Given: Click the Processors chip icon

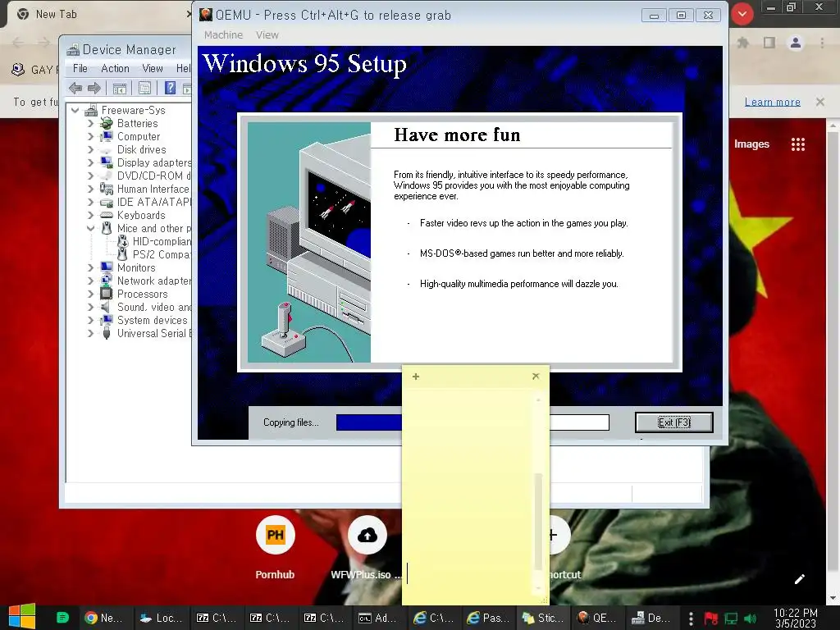Looking at the screenshot, I should tap(106, 294).
